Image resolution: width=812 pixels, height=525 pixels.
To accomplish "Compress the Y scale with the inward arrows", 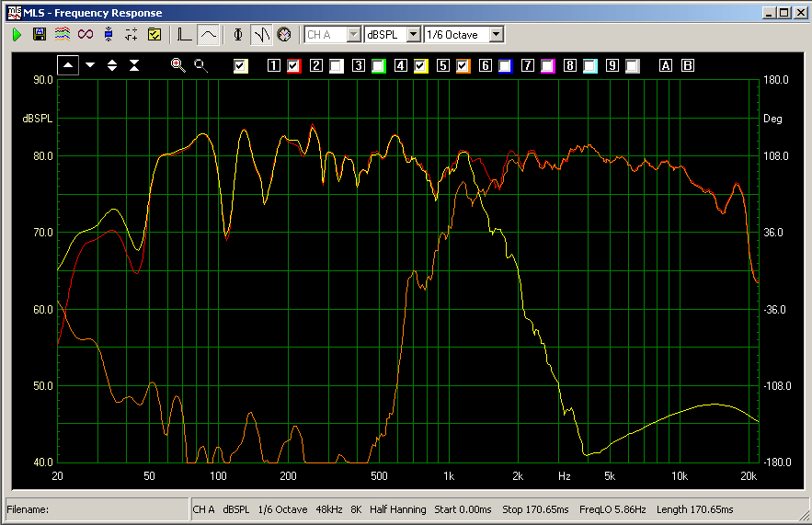I will tap(134, 65).
